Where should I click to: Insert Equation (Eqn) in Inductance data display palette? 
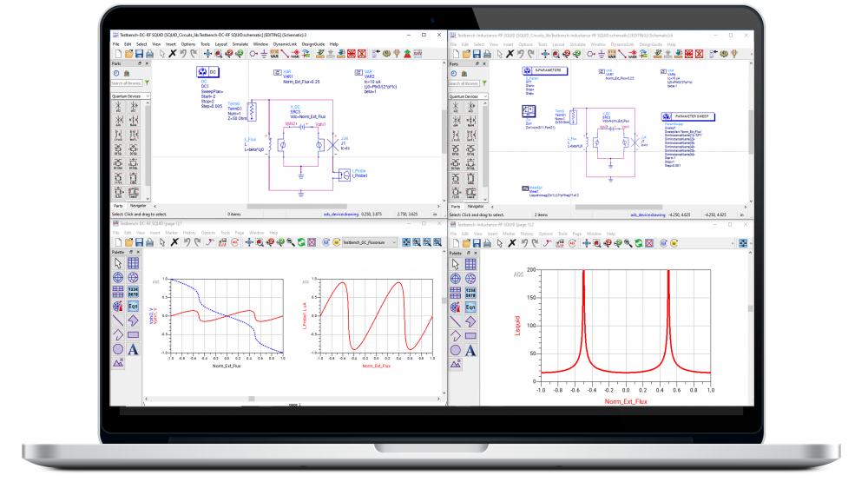coord(470,307)
